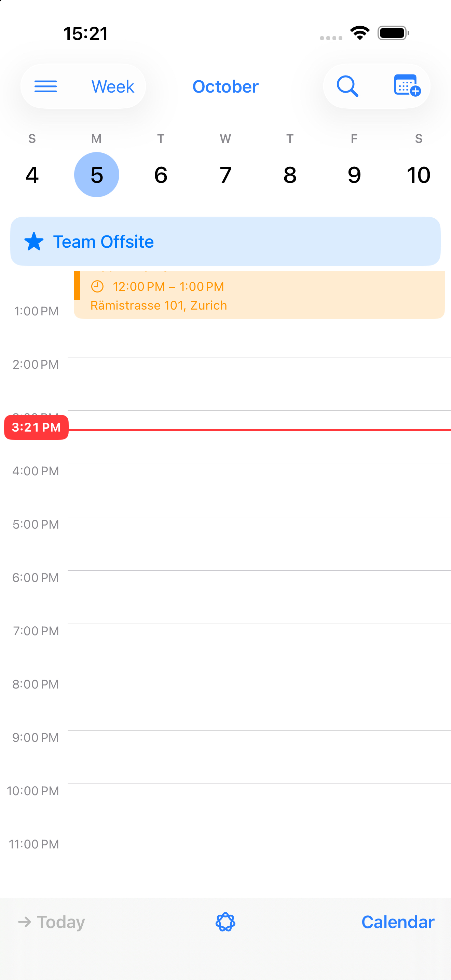Image resolution: width=451 pixels, height=980 pixels.
Task: Select Friday 9 in week strip
Action: (x=354, y=175)
